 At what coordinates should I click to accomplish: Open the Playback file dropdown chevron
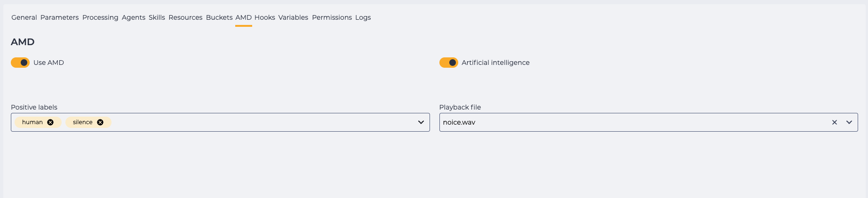[x=849, y=122]
